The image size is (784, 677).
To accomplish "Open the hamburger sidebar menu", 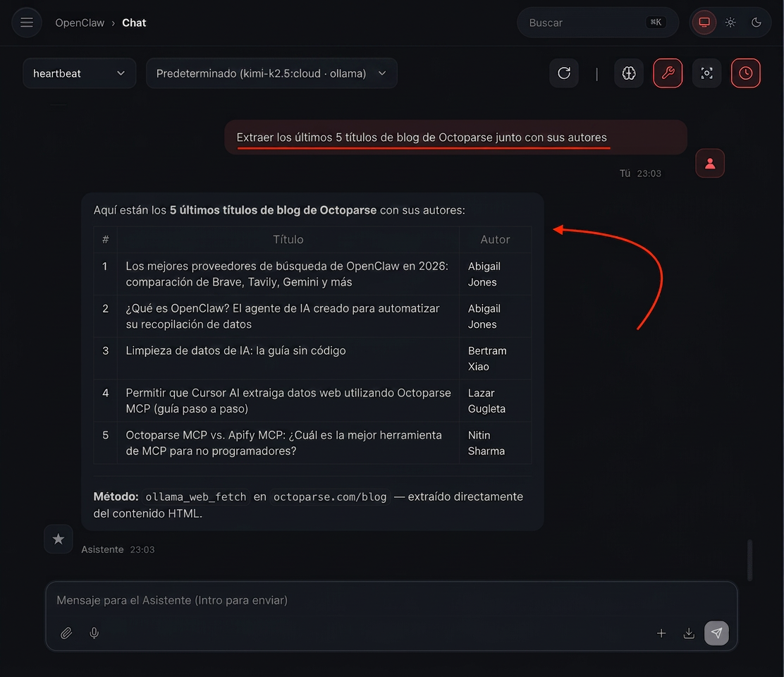I will (27, 23).
